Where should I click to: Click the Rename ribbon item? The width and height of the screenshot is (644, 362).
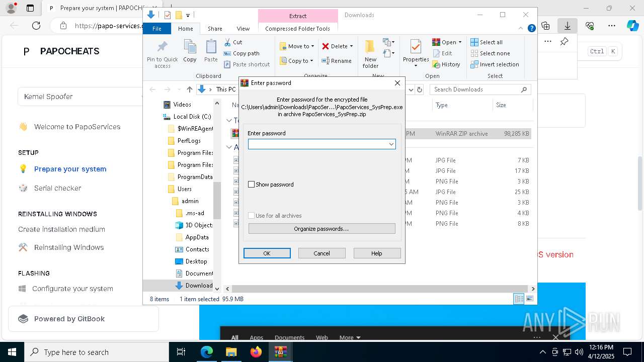(337, 61)
